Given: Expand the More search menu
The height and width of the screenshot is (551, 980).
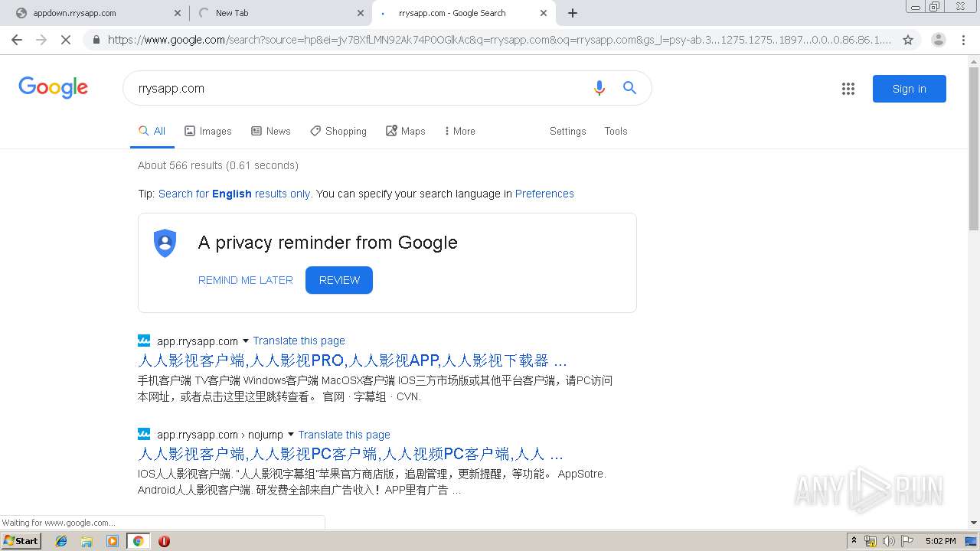Looking at the screenshot, I should [459, 131].
